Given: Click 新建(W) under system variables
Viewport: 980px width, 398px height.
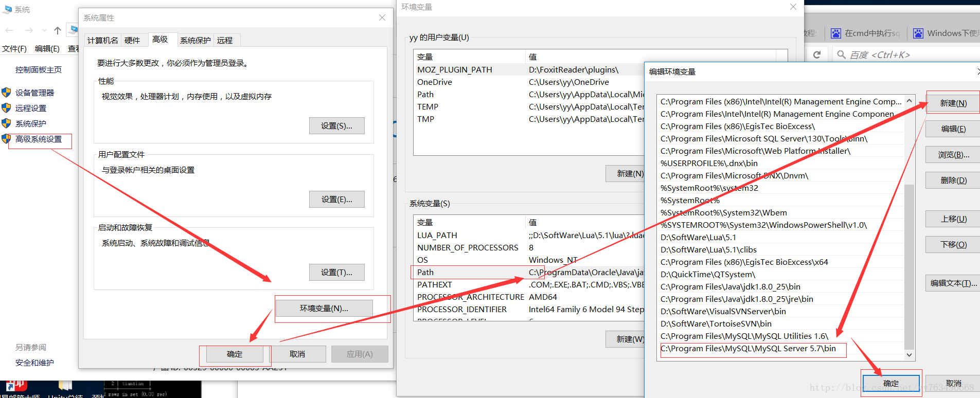Looking at the screenshot, I should [626, 339].
